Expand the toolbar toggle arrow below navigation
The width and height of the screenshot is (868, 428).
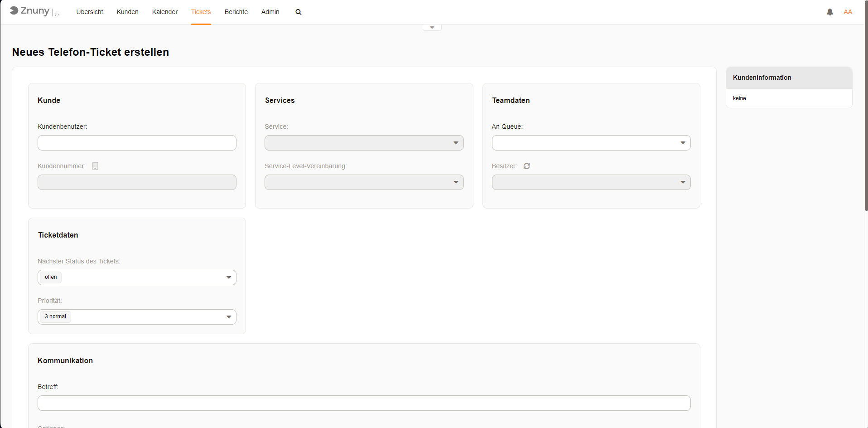tap(432, 28)
